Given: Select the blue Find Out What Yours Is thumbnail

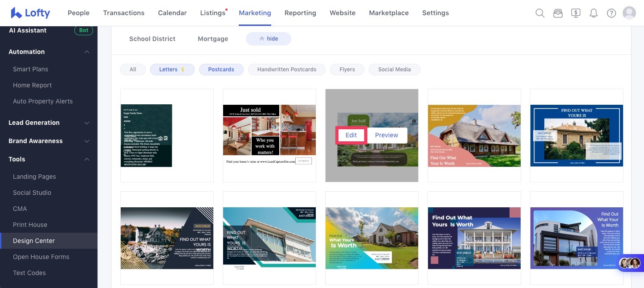Looking at the screenshot, I should tap(576, 136).
